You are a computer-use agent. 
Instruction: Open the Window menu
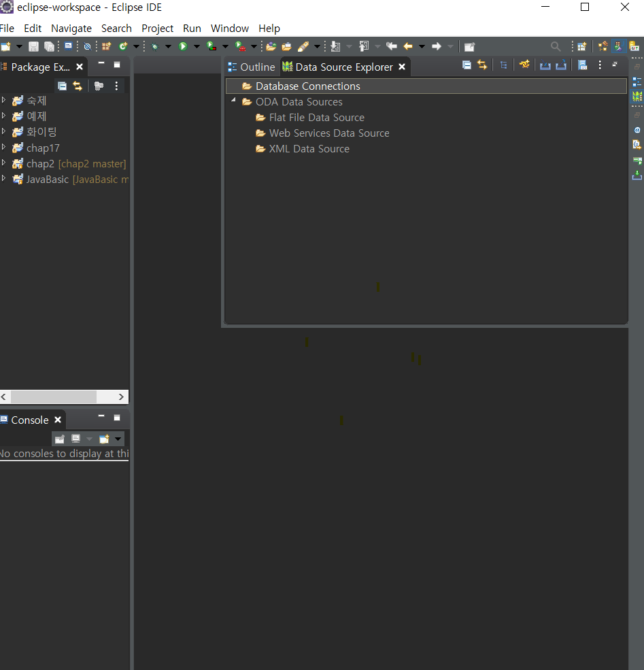point(229,28)
